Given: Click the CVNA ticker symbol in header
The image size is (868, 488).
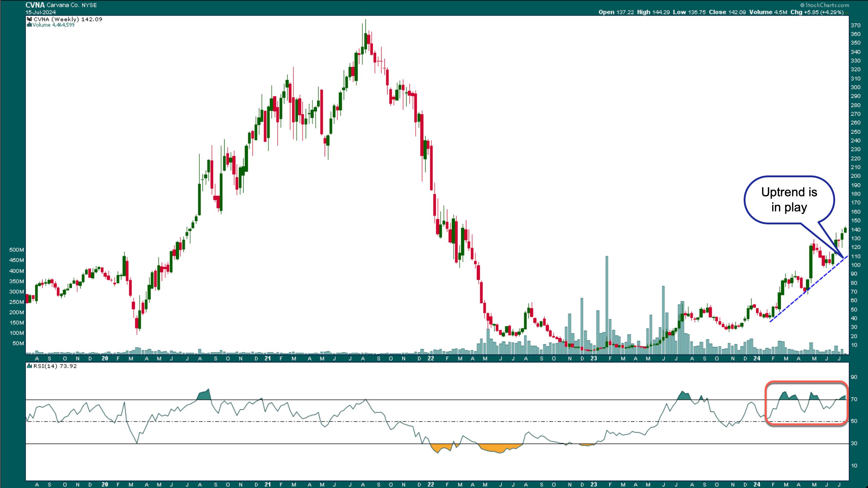Looking at the screenshot, I should [x=35, y=5].
